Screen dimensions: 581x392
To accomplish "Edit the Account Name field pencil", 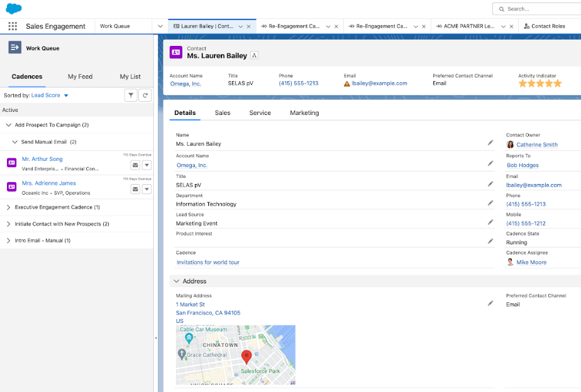I will coord(490,163).
